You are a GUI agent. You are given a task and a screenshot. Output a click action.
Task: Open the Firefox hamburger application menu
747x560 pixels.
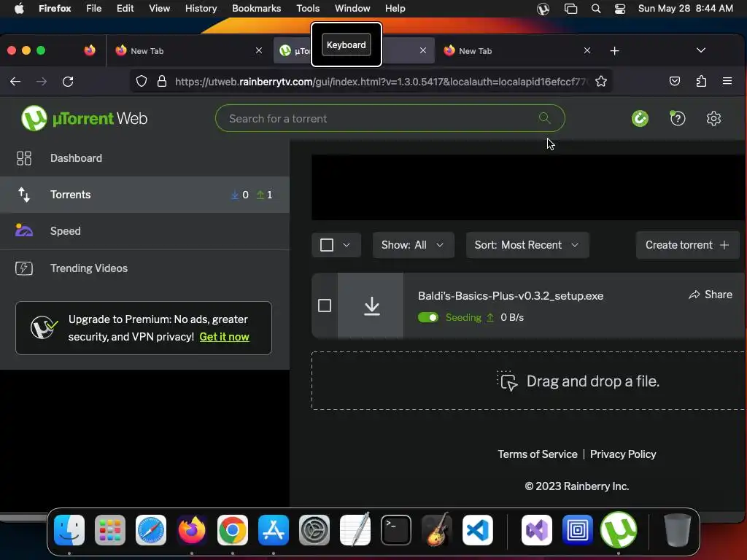point(727,82)
